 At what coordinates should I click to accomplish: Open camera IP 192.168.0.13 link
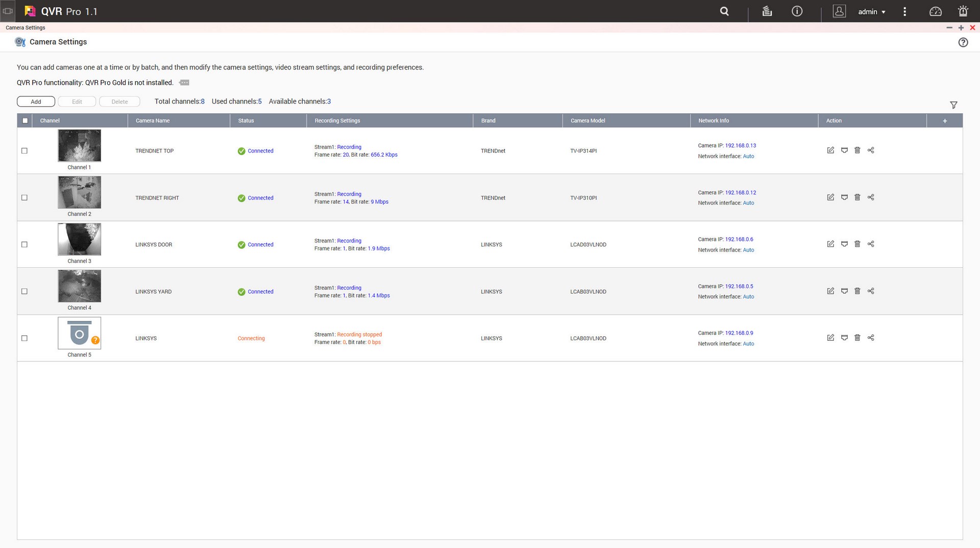741,145
